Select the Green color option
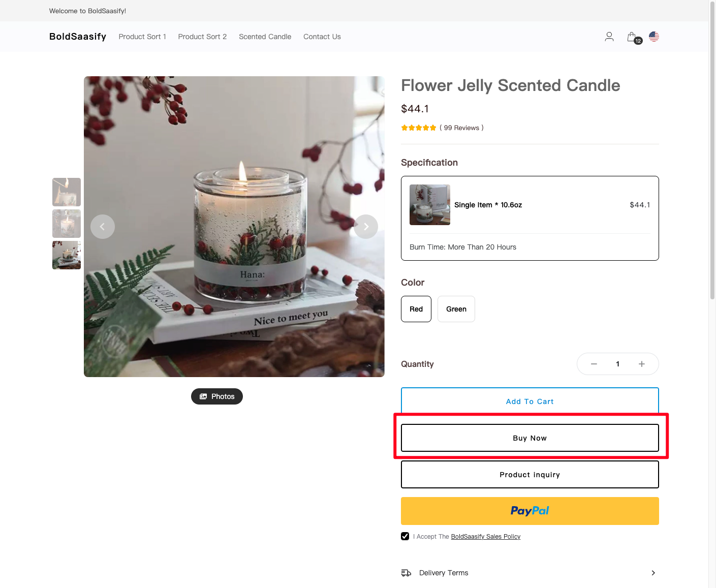Viewport: 716px width, 588px height. [456, 309]
